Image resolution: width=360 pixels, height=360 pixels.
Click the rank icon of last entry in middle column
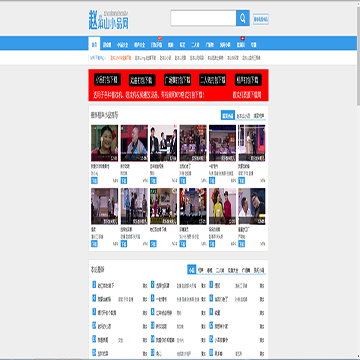coord(153,352)
